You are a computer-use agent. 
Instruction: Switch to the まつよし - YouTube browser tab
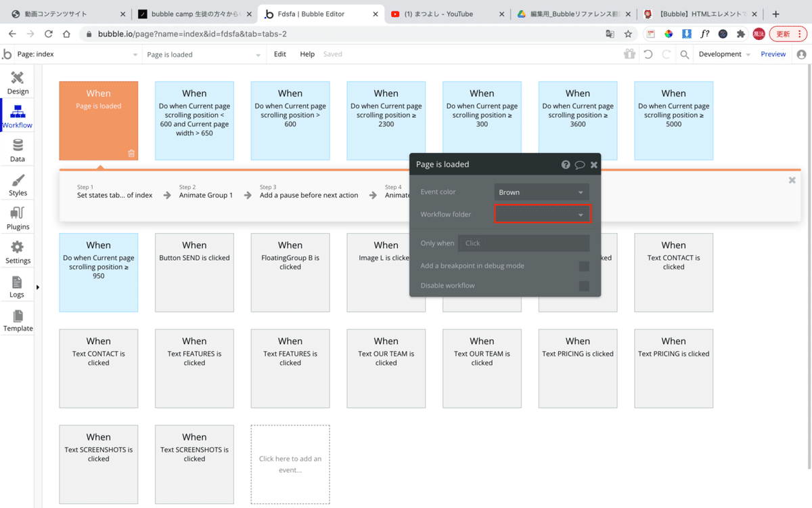coord(447,14)
